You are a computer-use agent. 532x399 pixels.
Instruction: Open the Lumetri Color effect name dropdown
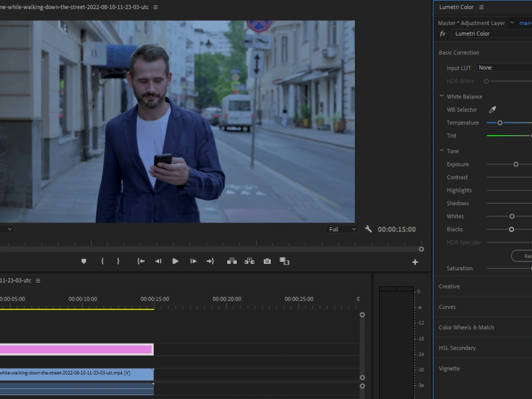(492, 34)
